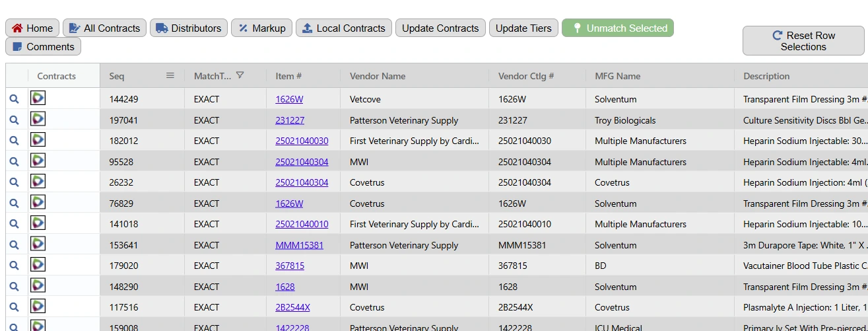Open contracts icon for Seq 141018
The height and width of the screenshot is (331, 868).
coord(38,223)
